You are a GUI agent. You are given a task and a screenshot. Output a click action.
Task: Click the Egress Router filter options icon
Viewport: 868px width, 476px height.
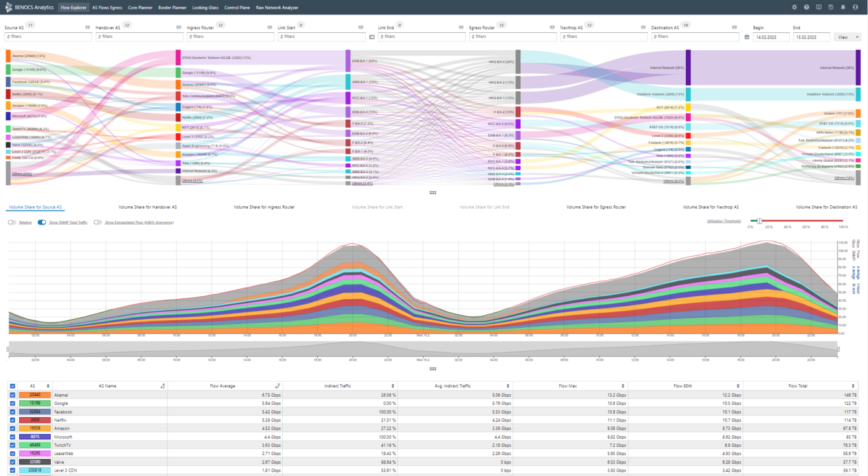pyautogui.click(x=552, y=27)
